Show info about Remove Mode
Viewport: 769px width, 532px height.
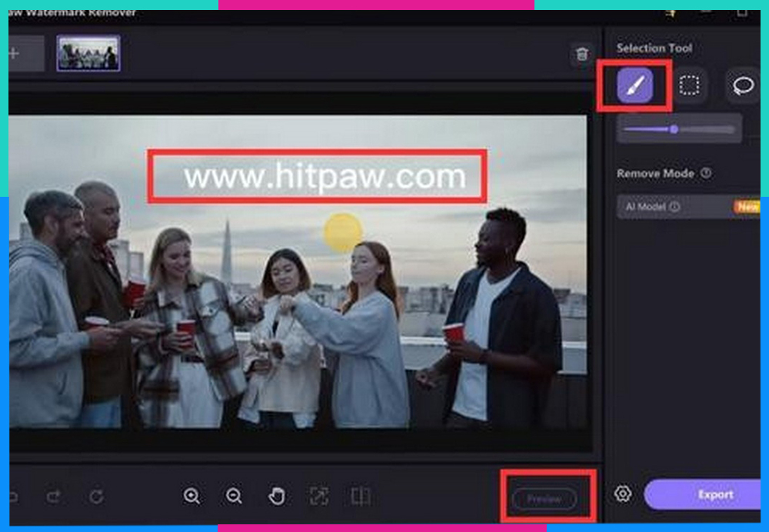click(x=706, y=173)
